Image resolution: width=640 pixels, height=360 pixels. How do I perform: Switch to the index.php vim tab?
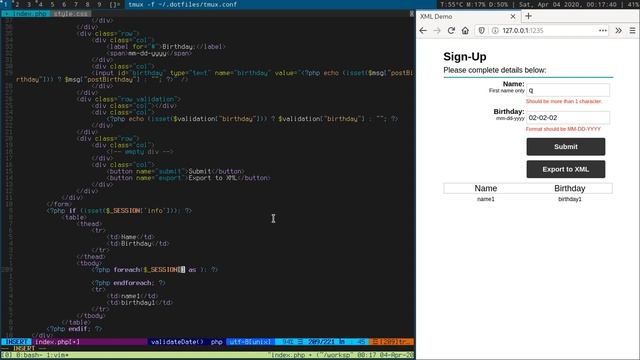coord(26,13)
